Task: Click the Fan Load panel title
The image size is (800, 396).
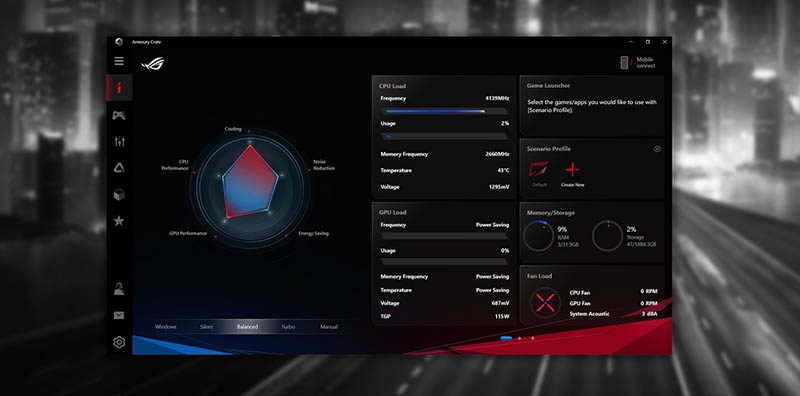Action: 539,276
